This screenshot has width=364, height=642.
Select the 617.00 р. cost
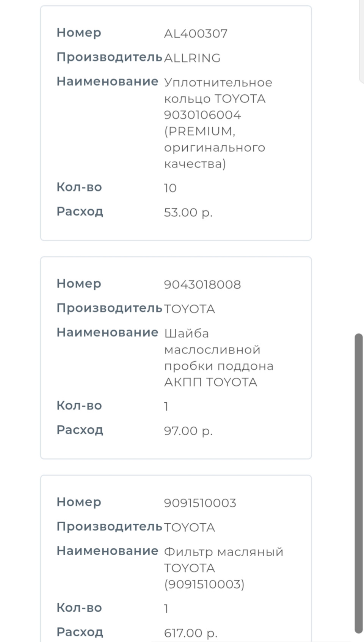pyautogui.click(x=190, y=633)
